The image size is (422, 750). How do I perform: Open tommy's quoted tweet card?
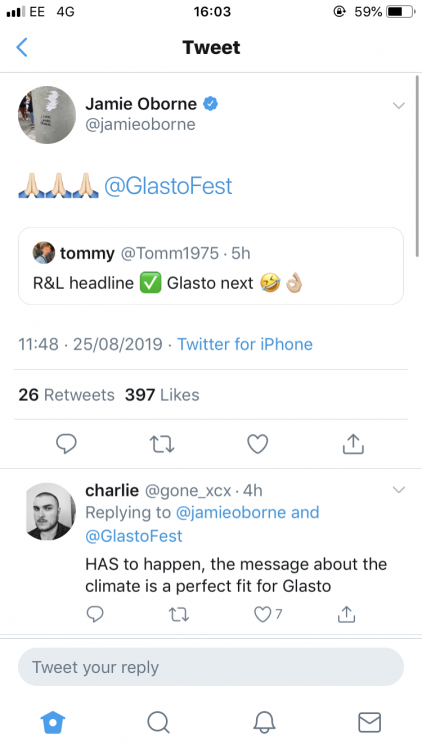tap(211, 266)
